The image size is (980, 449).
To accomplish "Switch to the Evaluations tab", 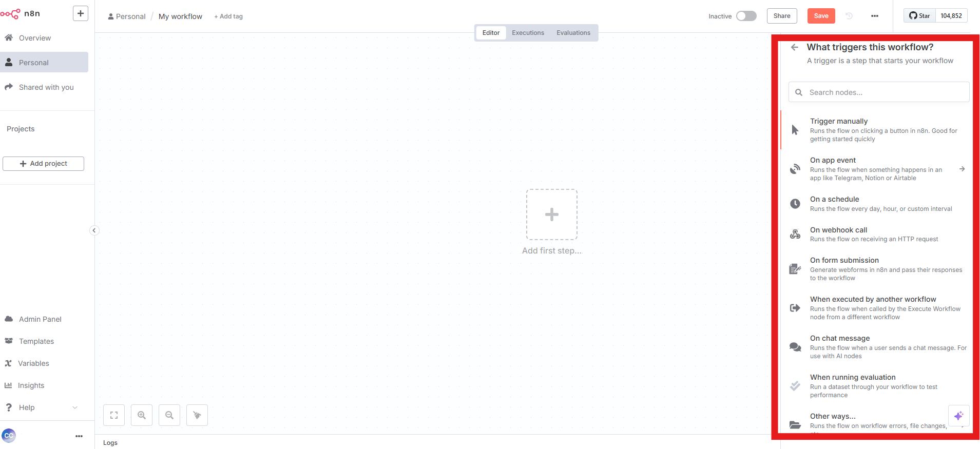I will coord(573,33).
